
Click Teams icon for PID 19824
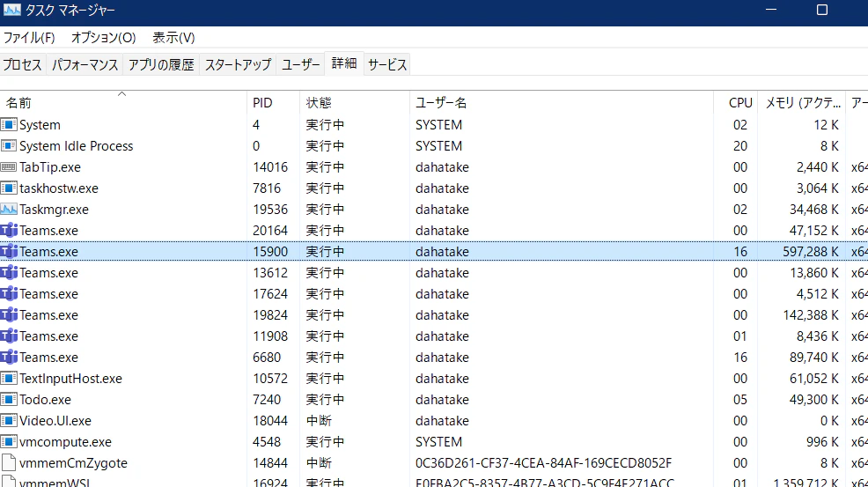click(x=9, y=314)
